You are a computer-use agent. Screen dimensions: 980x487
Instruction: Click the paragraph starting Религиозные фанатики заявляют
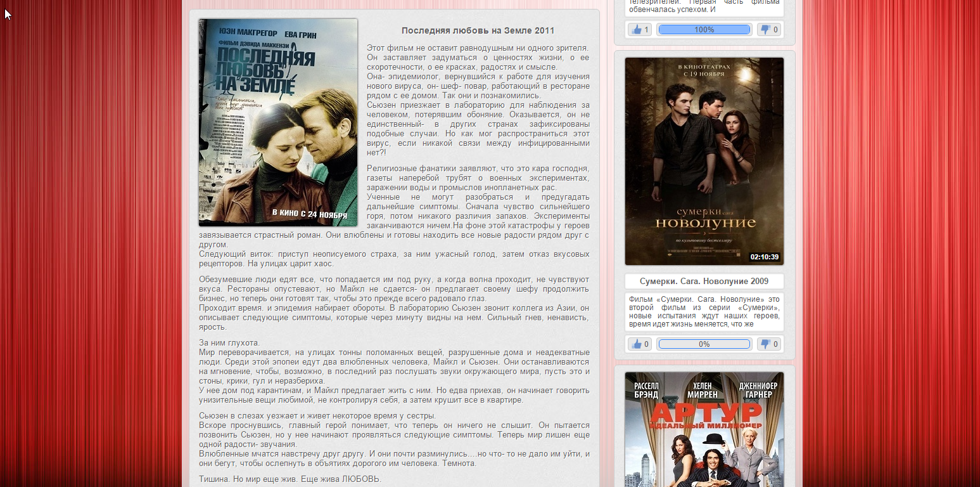pyautogui.click(x=478, y=178)
